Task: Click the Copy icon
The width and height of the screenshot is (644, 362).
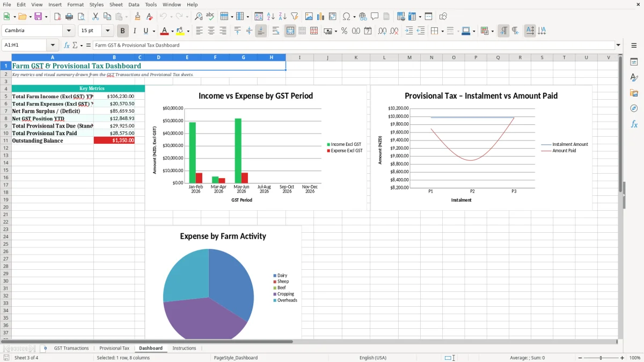Action: pos(107,17)
